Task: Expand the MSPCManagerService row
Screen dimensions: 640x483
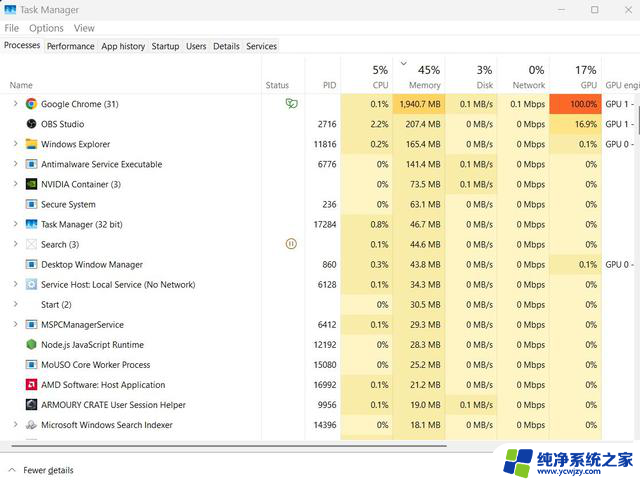Action: (x=15, y=324)
